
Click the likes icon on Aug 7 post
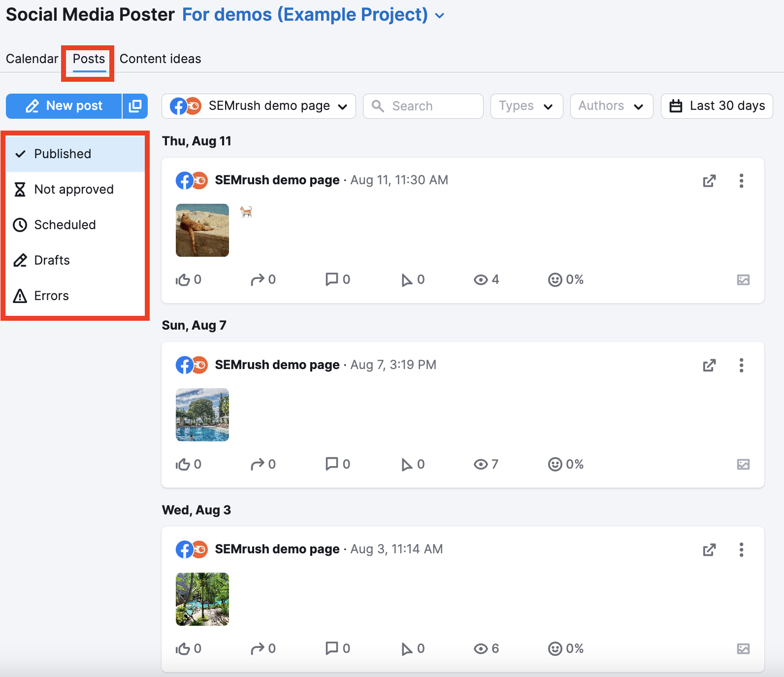point(183,465)
